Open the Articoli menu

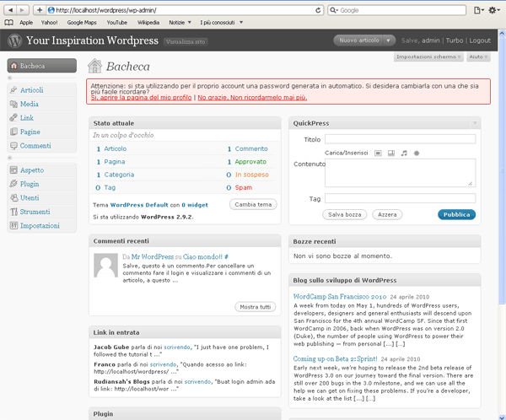tap(32, 90)
